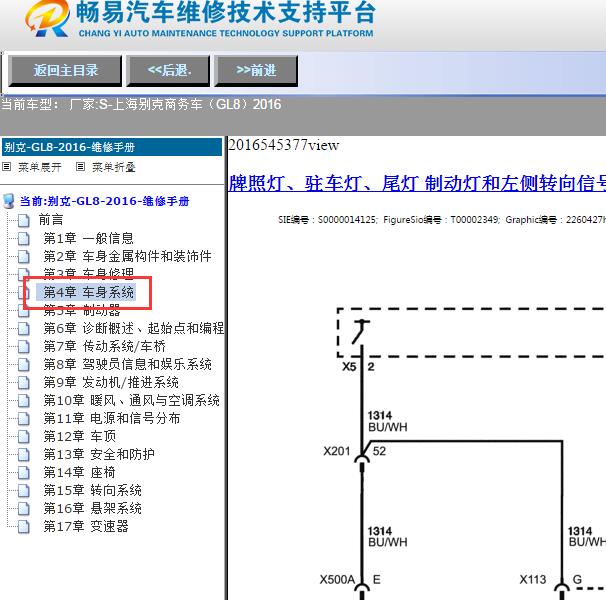Click the page icon beside 第8章

point(24,365)
